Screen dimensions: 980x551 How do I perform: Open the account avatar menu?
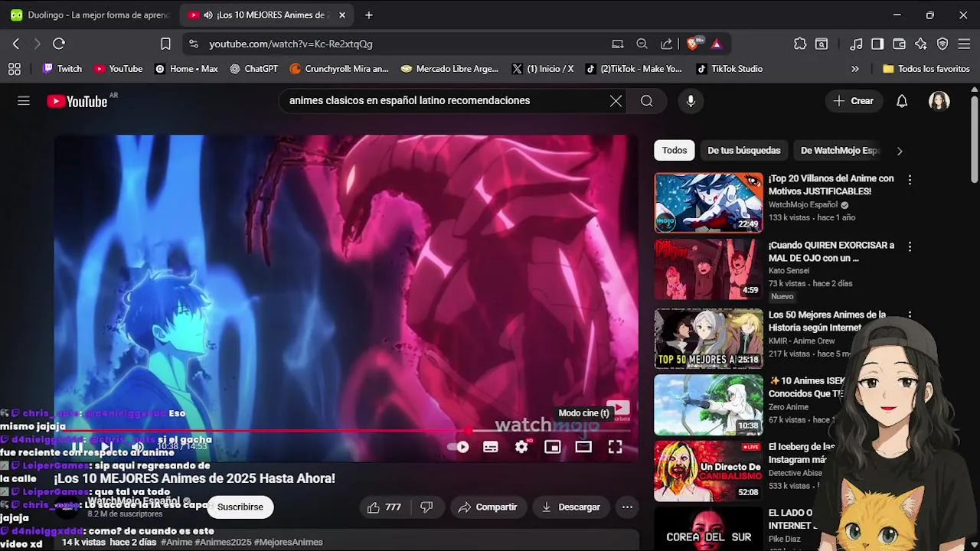[939, 101]
